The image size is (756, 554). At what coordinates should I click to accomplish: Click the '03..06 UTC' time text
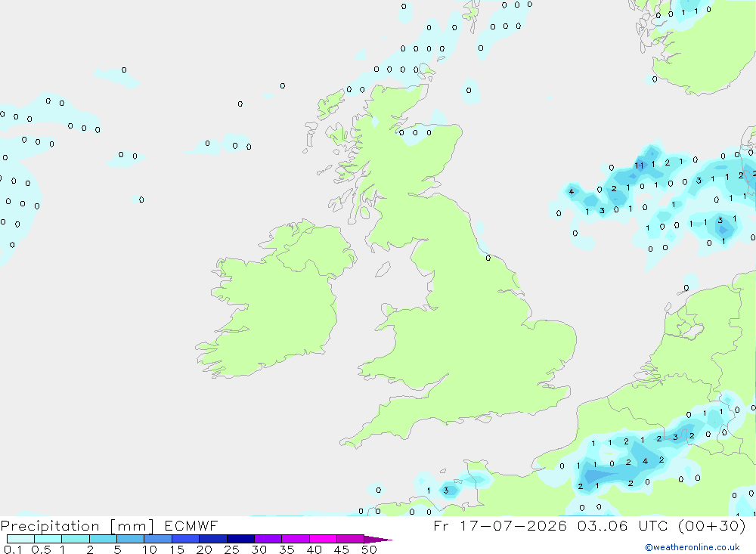[x=622, y=525]
